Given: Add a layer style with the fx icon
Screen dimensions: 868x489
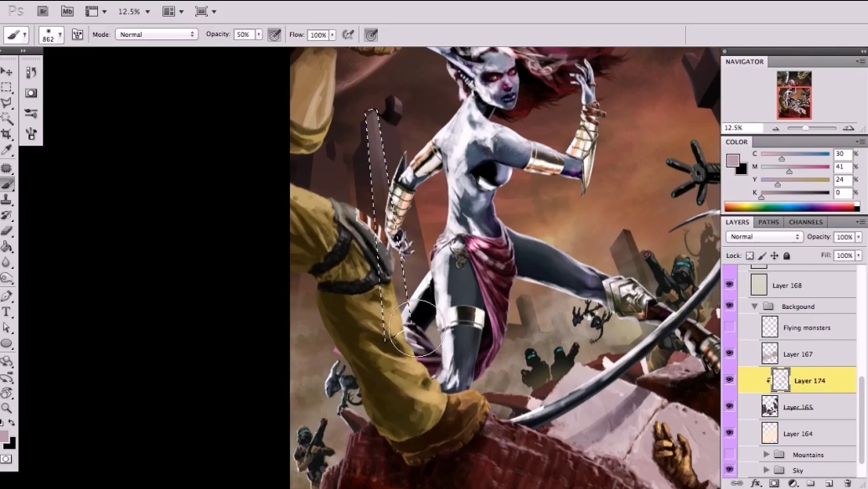Looking at the screenshot, I should (x=755, y=483).
